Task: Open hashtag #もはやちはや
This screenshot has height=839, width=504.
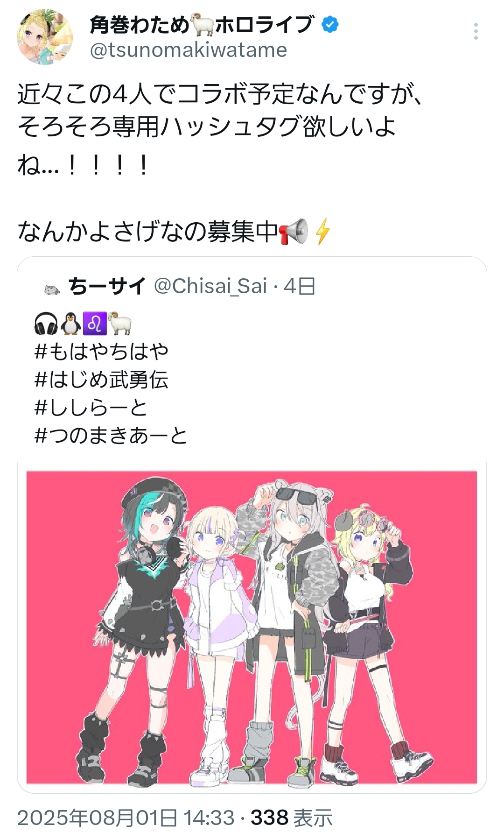Action: pyautogui.click(x=101, y=351)
